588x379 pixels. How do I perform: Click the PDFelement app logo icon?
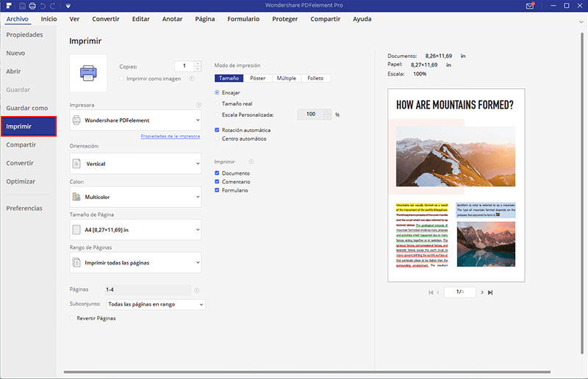coord(9,6)
